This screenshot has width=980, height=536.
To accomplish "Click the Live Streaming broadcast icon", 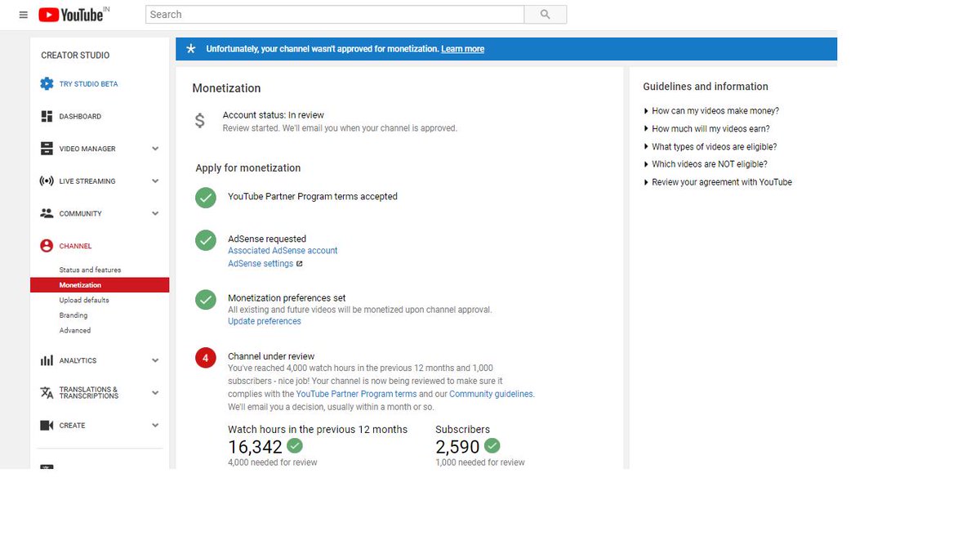I will point(47,181).
